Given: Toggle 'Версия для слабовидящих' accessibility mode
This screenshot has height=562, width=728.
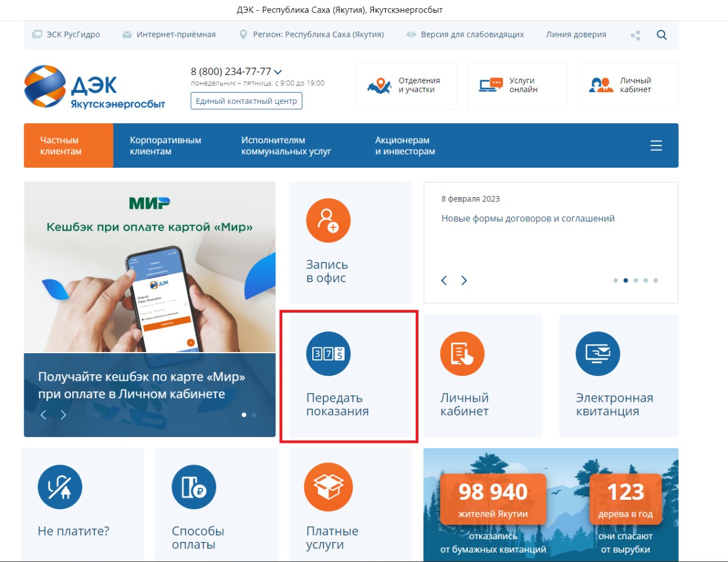Looking at the screenshot, I should pyautogui.click(x=465, y=35).
